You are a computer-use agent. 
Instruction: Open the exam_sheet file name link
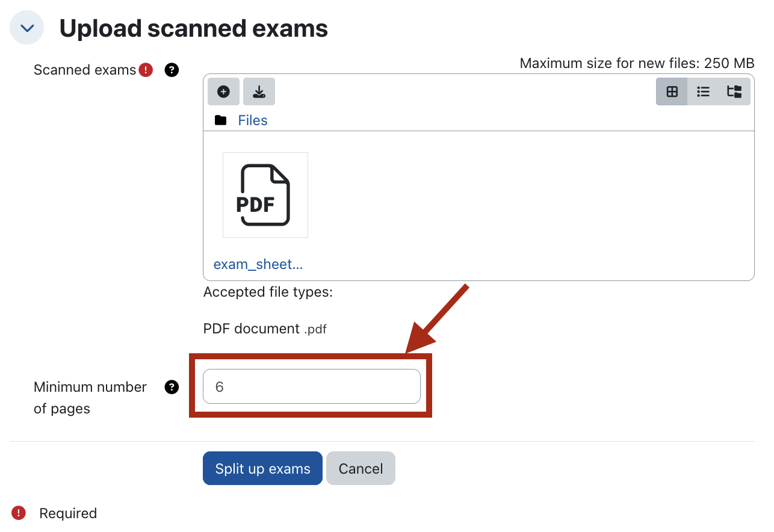click(x=258, y=264)
